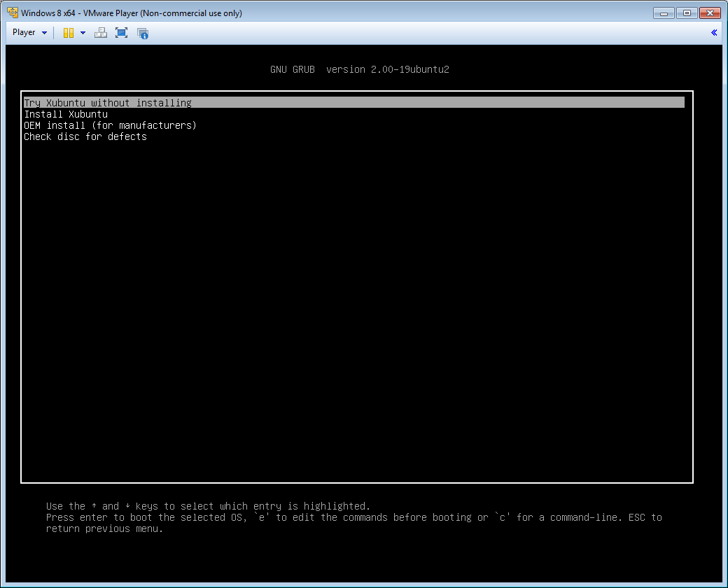Viewport: 728px width, 588px height.
Task: Open the Player menu
Action: click(29, 32)
